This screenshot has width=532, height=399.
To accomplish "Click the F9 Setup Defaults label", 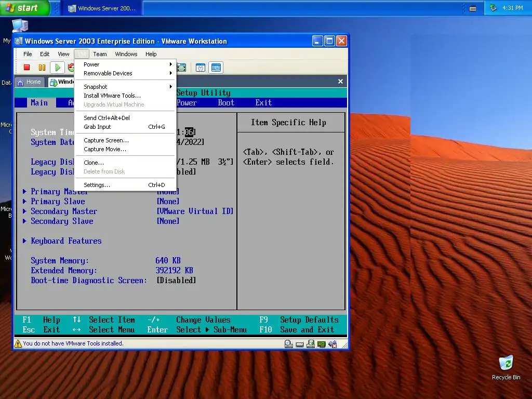I will click(299, 320).
